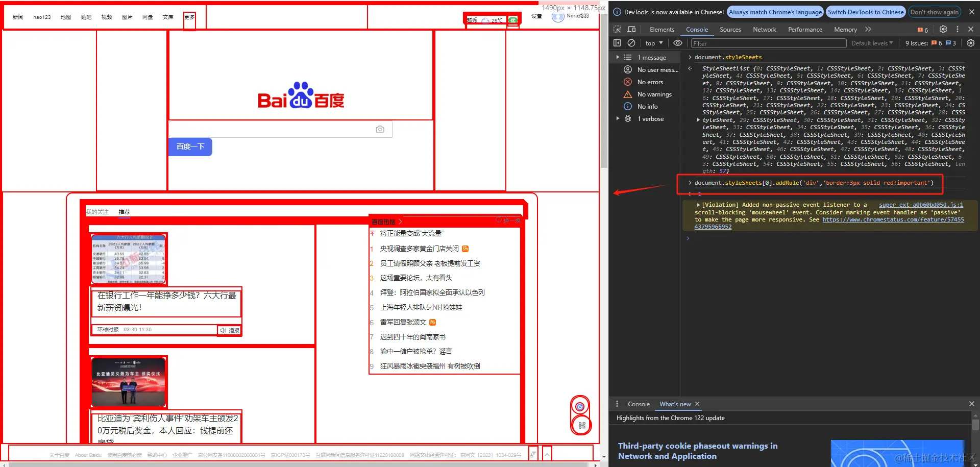Click the weather cloud icon
Screen dimensions: 980x467
(x=485, y=20)
